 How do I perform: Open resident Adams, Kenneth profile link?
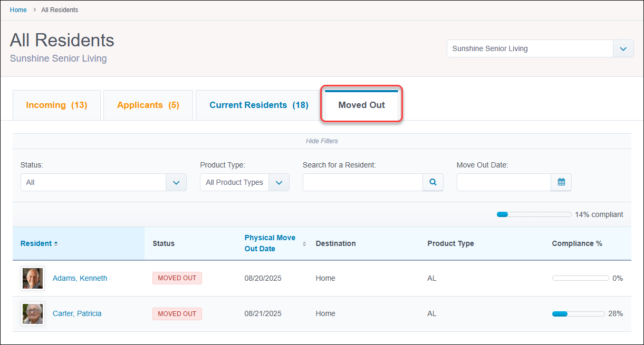click(80, 278)
